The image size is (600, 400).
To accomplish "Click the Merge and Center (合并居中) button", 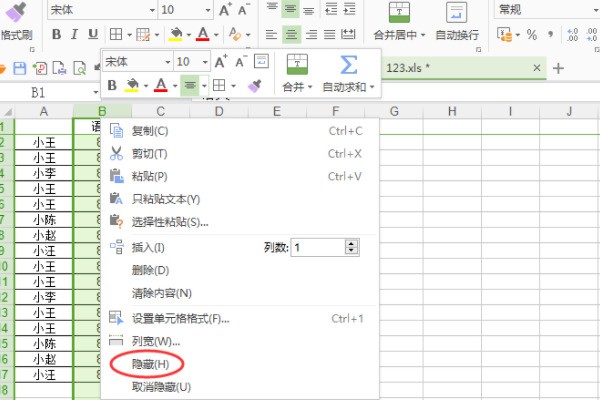I will [x=399, y=21].
